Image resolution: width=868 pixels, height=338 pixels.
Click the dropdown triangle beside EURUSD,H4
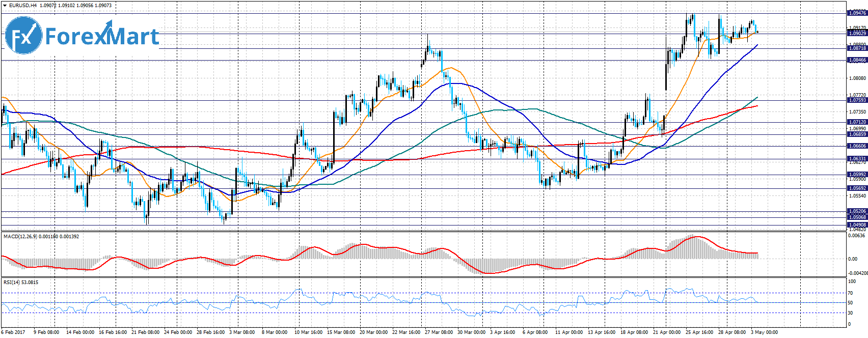(5, 5)
